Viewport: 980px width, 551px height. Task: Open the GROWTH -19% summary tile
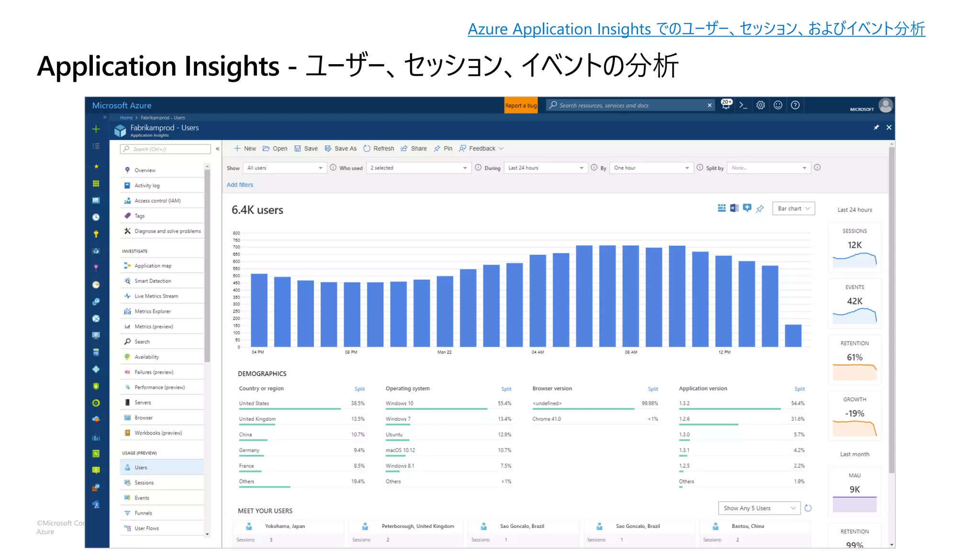[855, 416]
